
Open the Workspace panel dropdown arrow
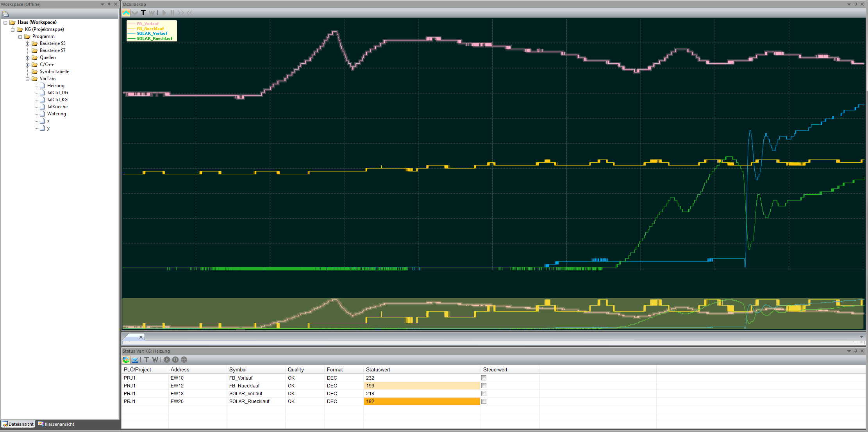[102, 4]
